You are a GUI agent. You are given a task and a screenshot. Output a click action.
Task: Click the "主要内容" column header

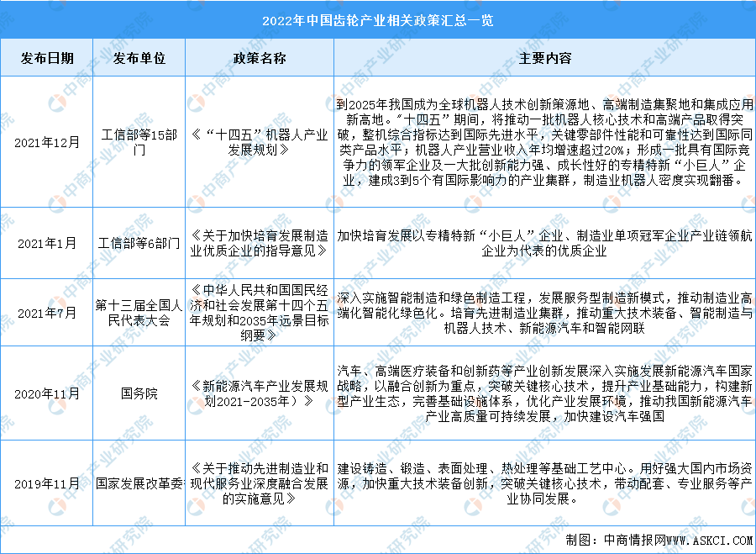click(x=545, y=58)
